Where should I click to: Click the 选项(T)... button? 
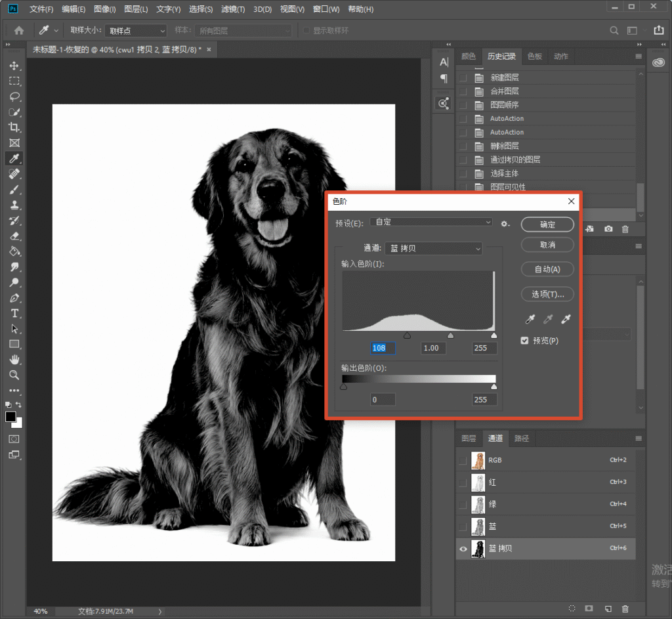click(547, 294)
